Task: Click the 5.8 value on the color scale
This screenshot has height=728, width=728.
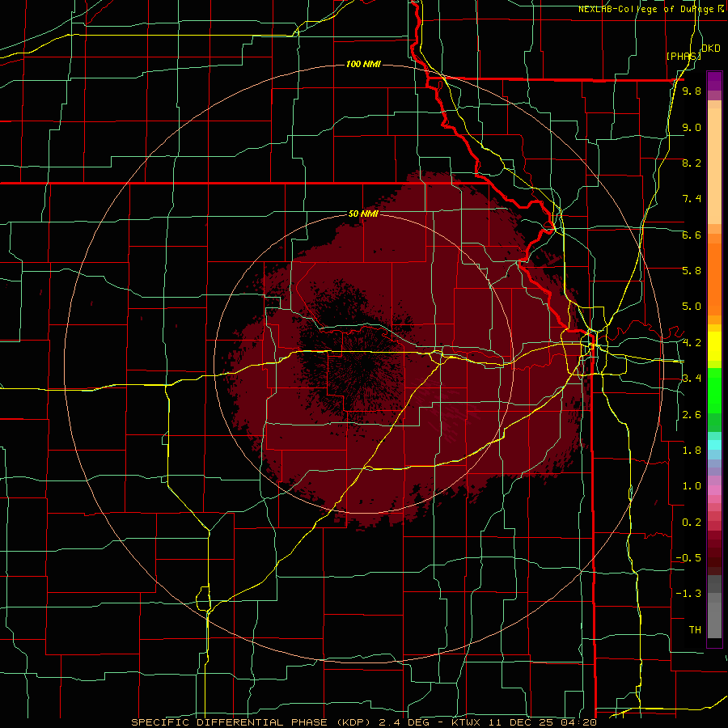Action: point(692,270)
